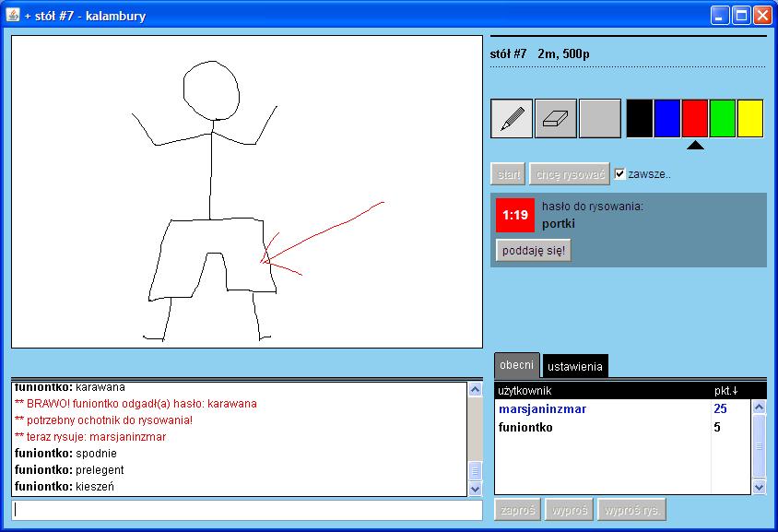Click the chat scrollbar thumb
The height and width of the screenshot is (532, 778).
point(475,470)
